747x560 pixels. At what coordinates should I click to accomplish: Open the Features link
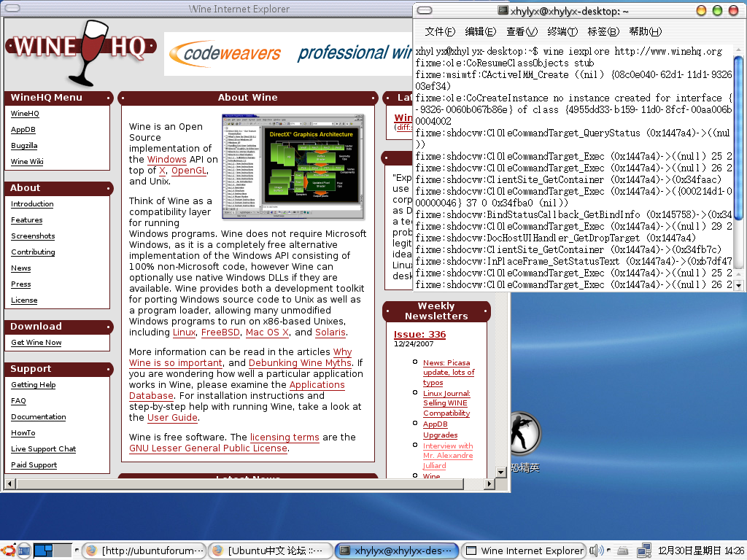click(x=27, y=220)
